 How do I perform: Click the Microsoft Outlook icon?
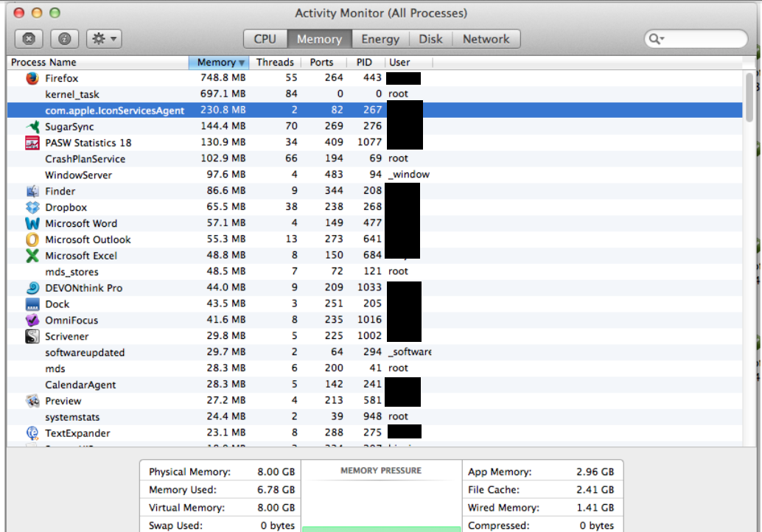coord(32,239)
